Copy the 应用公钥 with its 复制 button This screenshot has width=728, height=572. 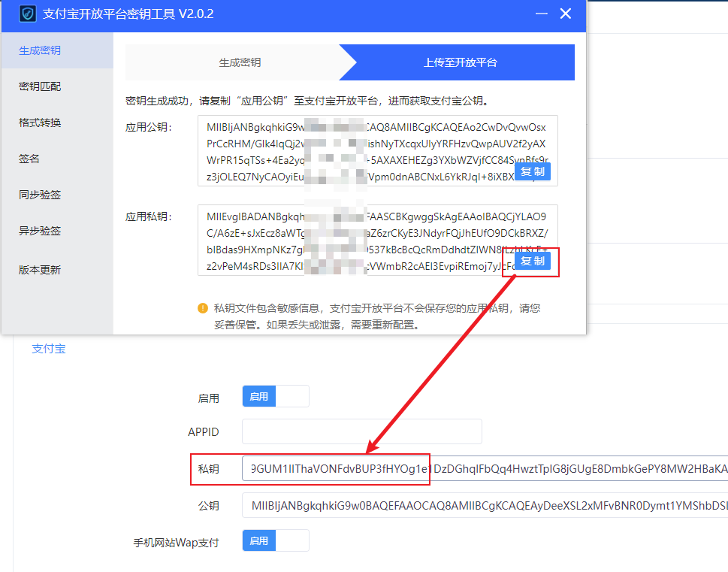pos(533,171)
